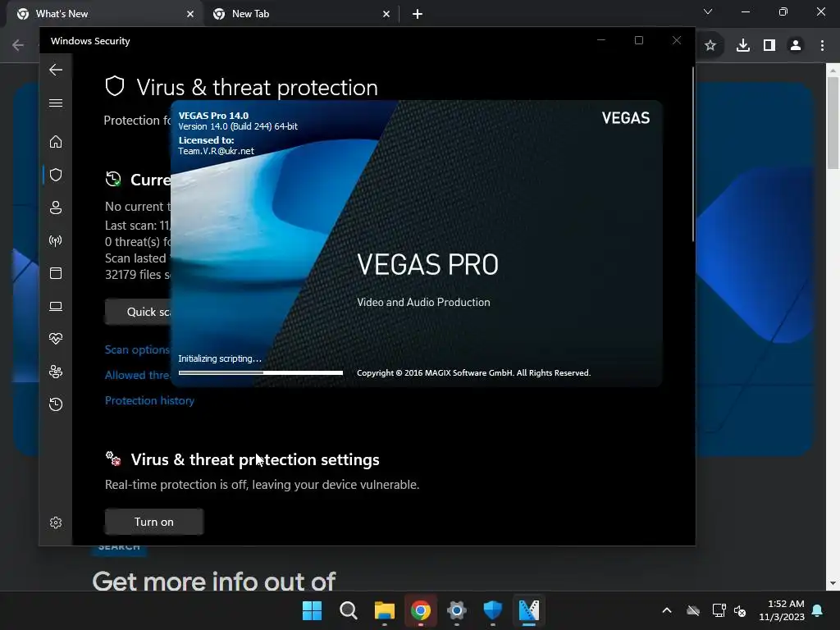The image size is (840, 630).
Task: Open Chrome downloads icon
Action: pyautogui.click(x=743, y=46)
